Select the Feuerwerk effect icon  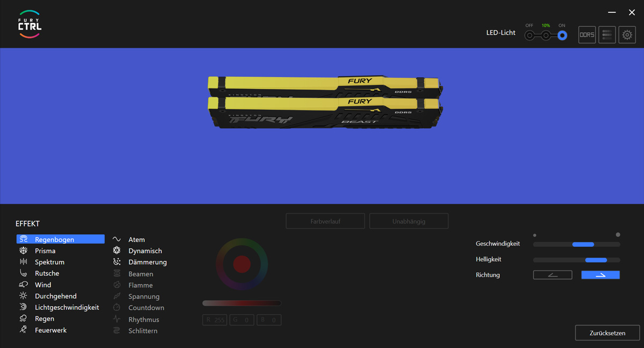click(x=24, y=330)
